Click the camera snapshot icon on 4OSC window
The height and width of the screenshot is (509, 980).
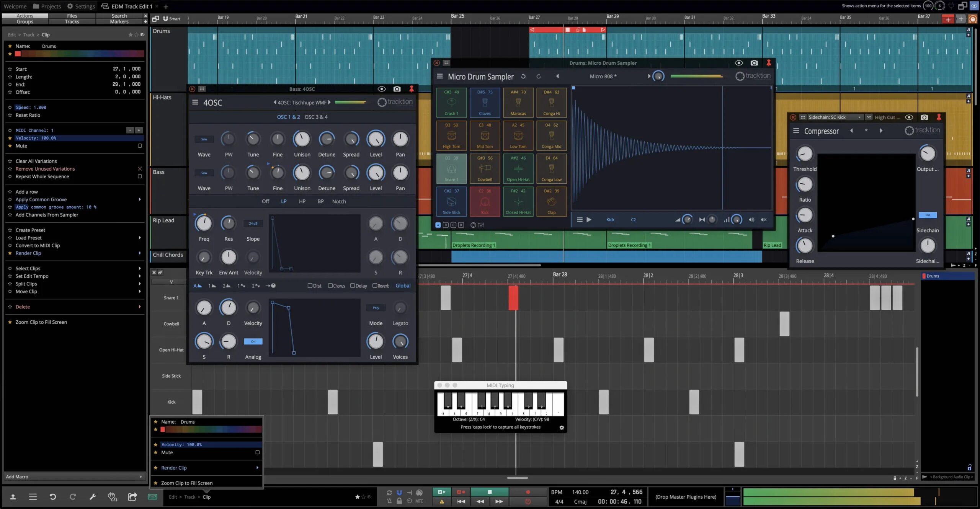point(397,89)
